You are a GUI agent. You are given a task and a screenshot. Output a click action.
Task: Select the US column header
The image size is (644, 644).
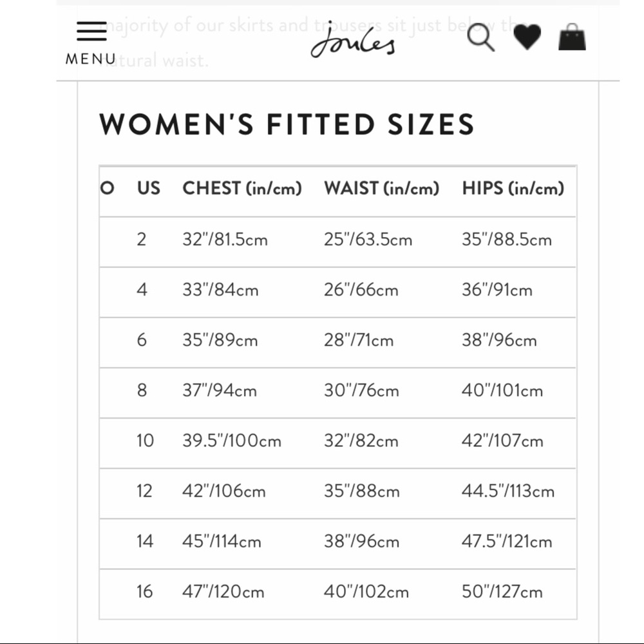149,188
